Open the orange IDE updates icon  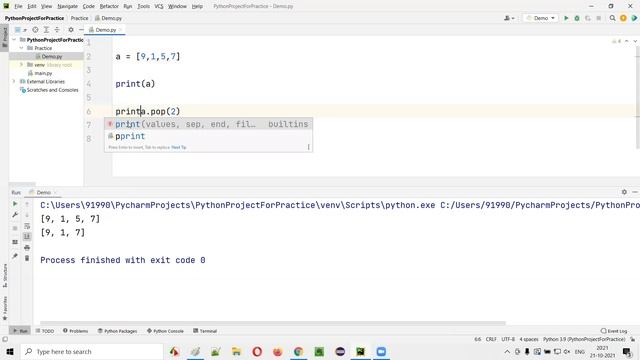[x=623, y=18]
